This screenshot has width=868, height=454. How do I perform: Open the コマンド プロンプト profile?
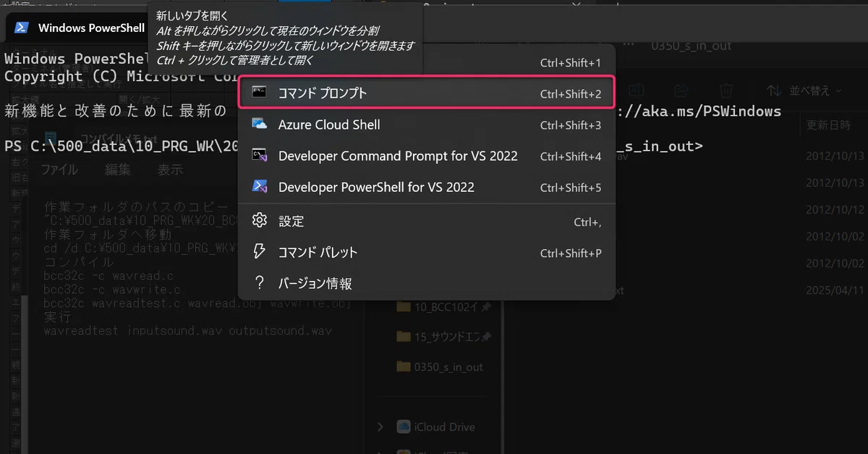click(x=426, y=93)
